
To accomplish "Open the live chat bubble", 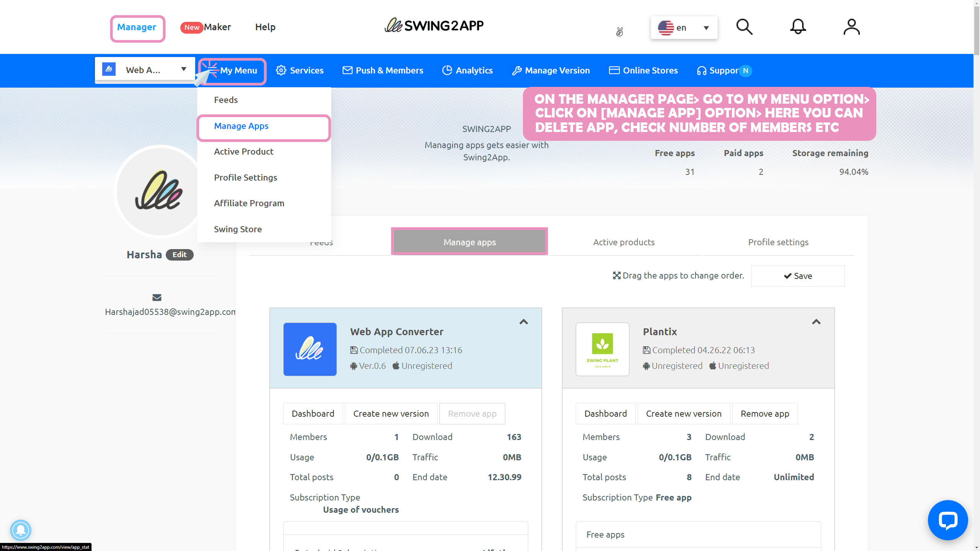I will [x=948, y=520].
